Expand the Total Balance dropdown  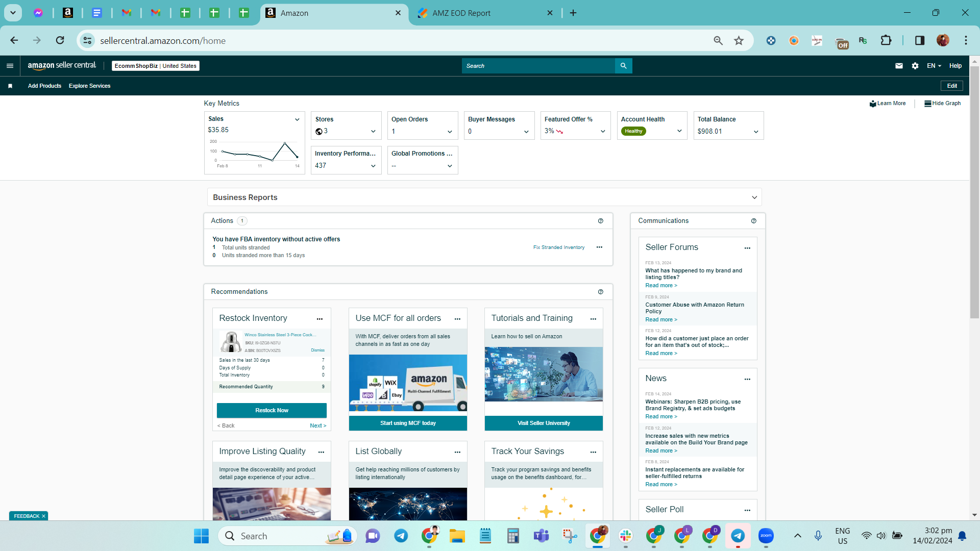click(756, 132)
